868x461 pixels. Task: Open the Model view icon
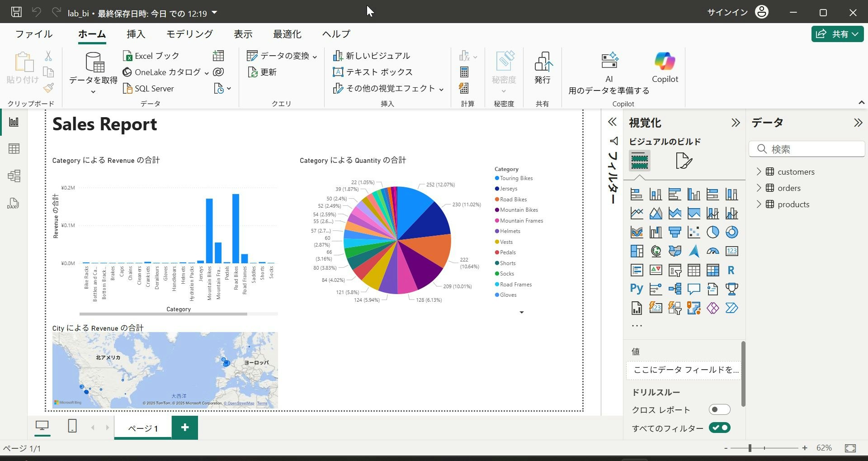14,176
